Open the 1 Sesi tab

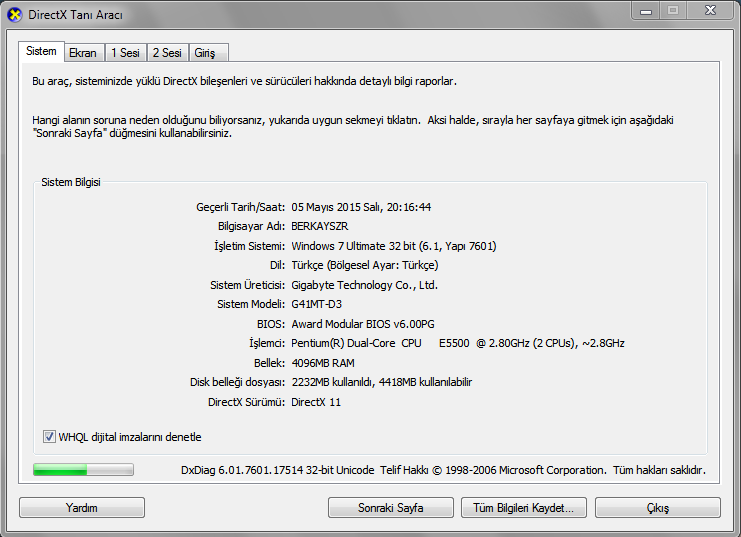click(126, 53)
